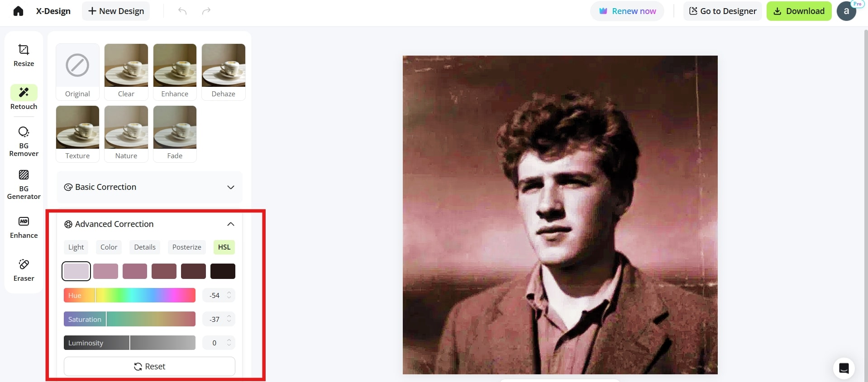868x382 pixels.
Task: Open the account avatar menu
Action: point(846,11)
